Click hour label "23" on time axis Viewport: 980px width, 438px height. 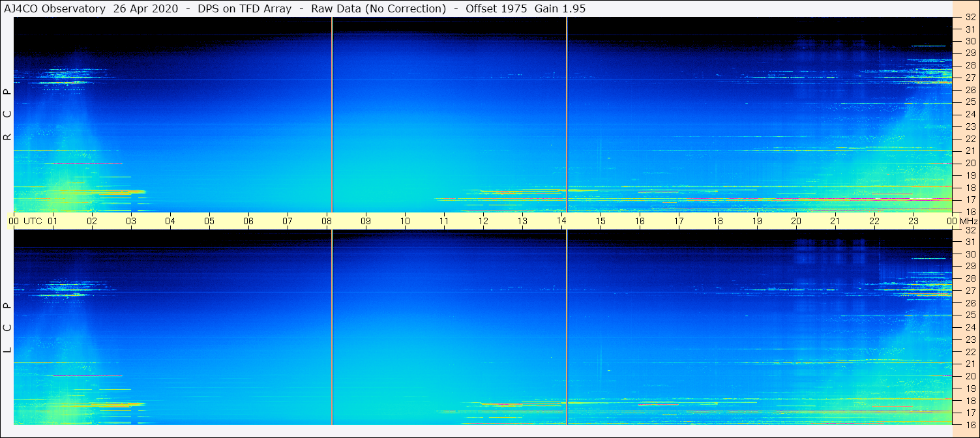click(913, 221)
